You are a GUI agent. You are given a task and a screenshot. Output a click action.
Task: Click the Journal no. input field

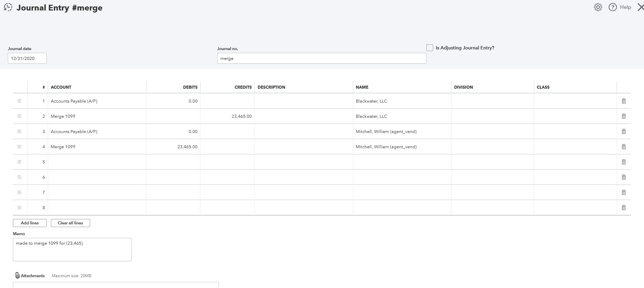[321, 58]
